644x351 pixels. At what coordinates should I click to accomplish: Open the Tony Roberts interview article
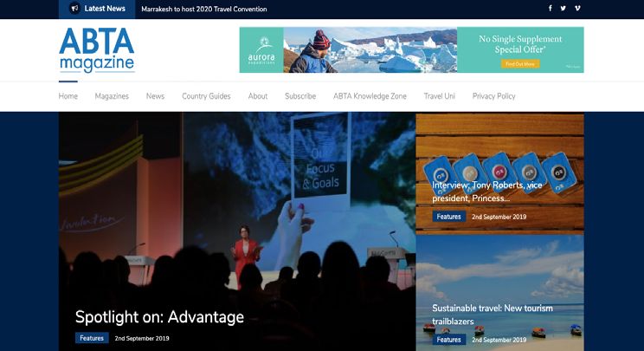487,192
